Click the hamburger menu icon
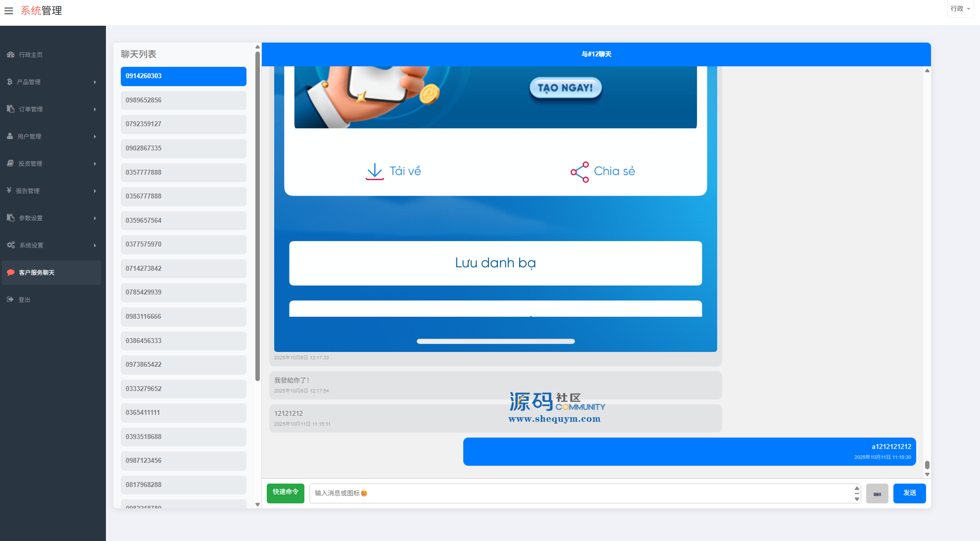Viewport: 980px width, 541px height. (8, 10)
